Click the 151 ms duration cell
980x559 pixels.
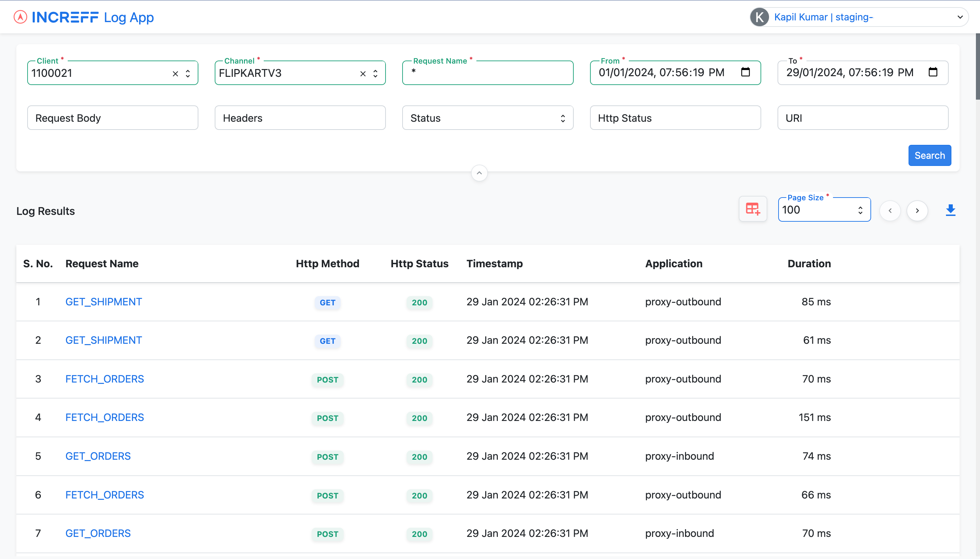click(814, 417)
